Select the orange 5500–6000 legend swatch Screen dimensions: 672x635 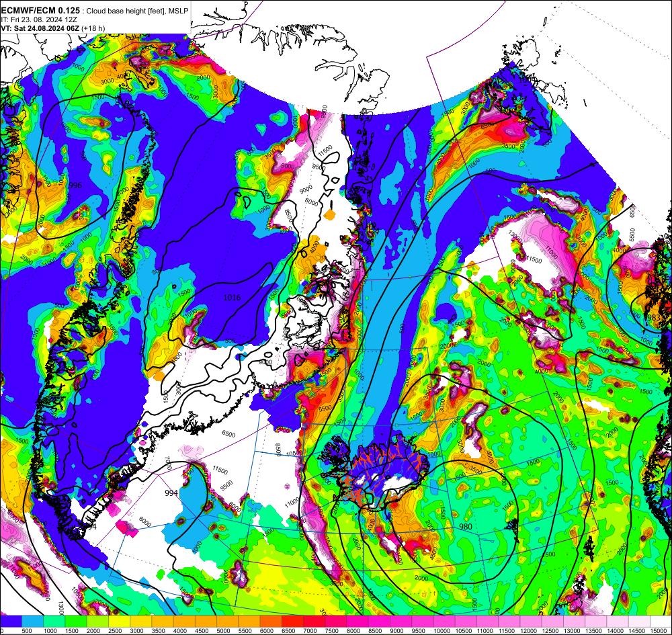pos(249,622)
